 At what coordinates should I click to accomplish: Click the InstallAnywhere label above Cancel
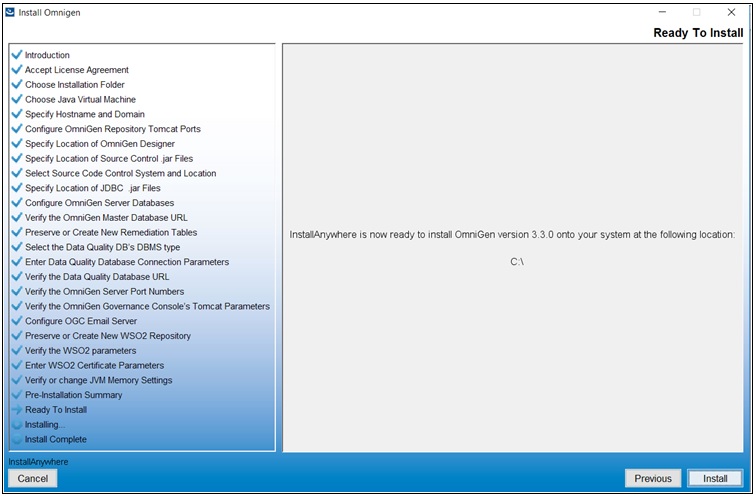click(38, 462)
